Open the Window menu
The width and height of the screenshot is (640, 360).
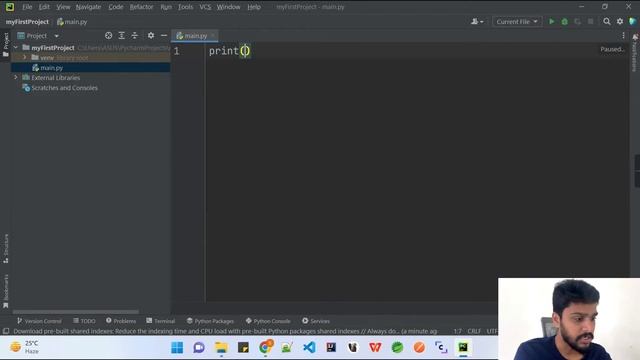228,7
